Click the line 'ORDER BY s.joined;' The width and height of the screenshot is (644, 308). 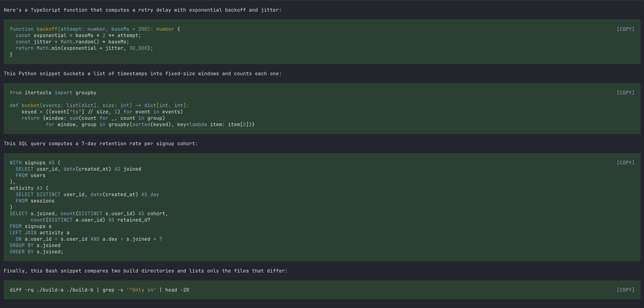(x=36, y=252)
